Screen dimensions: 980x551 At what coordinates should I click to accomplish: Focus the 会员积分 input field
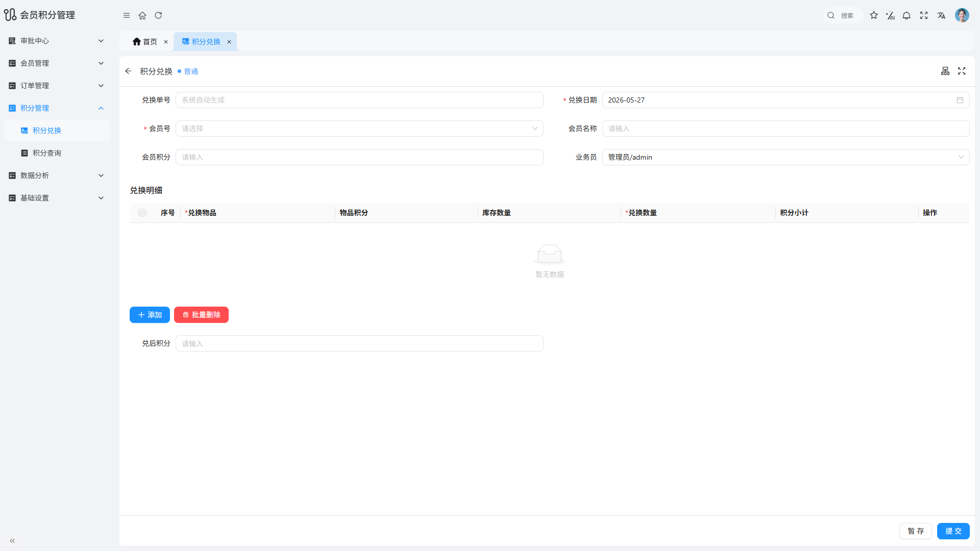click(x=359, y=157)
